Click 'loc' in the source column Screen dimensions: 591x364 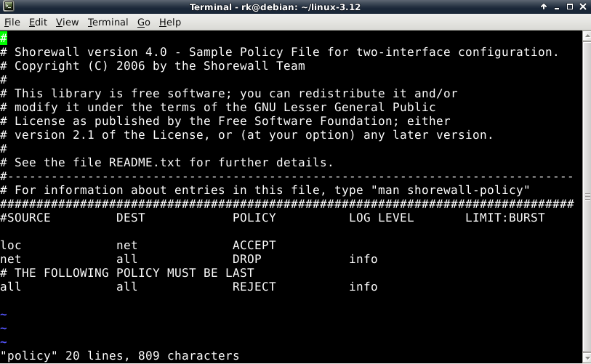coord(11,246)
